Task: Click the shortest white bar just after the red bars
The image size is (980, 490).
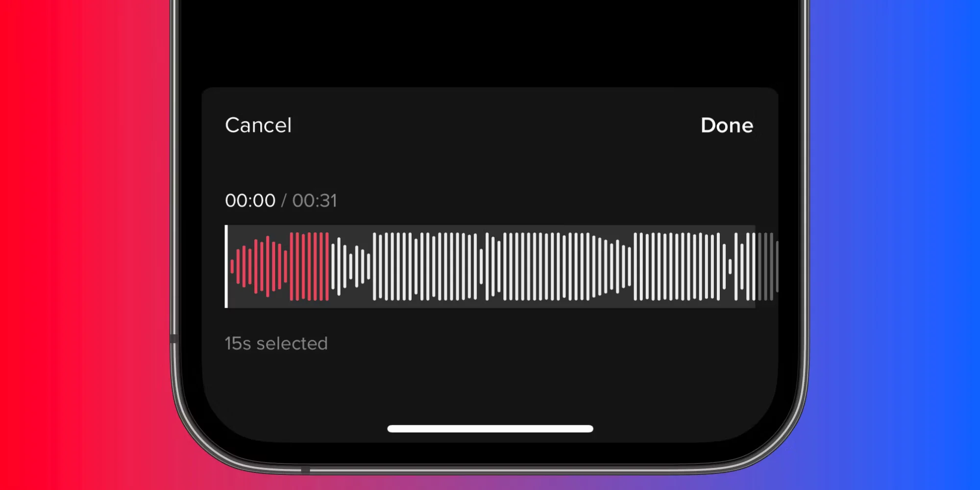Action: pyautogui.click(x=351, y=267)
